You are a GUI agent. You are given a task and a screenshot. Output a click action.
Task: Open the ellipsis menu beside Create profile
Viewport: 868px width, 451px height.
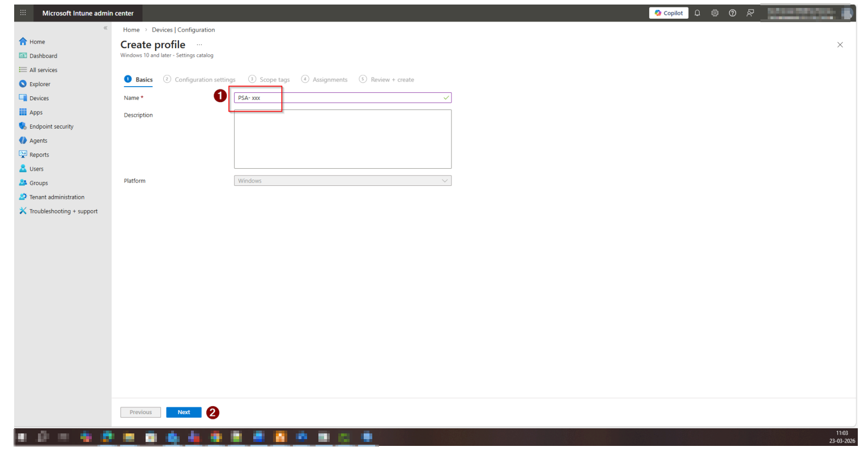199,45
